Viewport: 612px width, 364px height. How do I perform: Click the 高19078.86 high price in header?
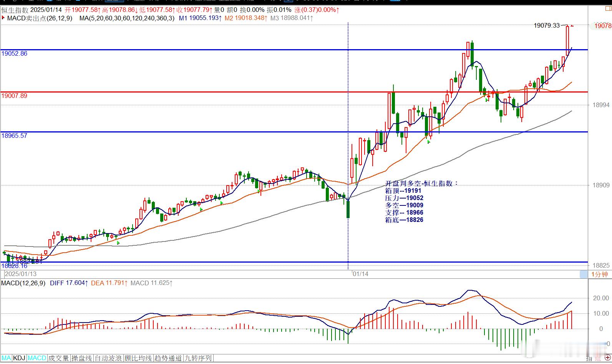pos(120,10)
